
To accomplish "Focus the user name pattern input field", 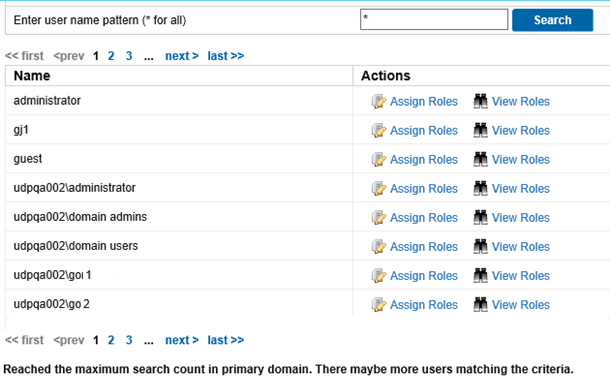I will (434, 19).
